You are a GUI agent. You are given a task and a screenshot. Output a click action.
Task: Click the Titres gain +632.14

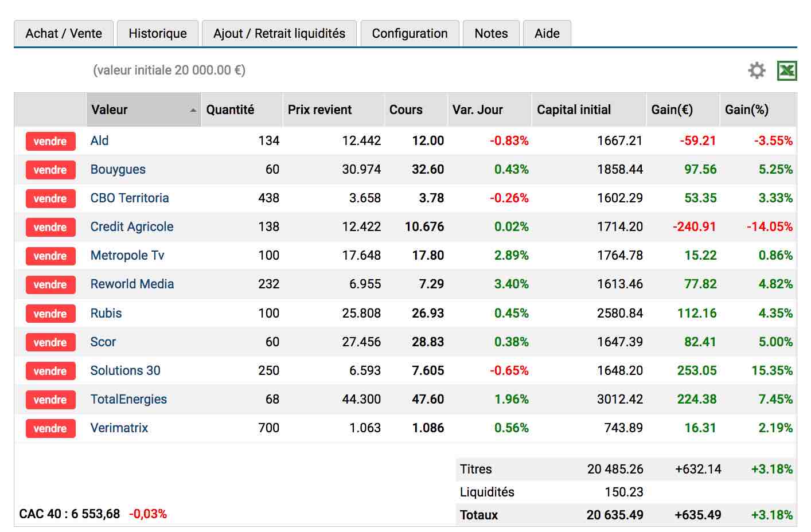point(698,469)
